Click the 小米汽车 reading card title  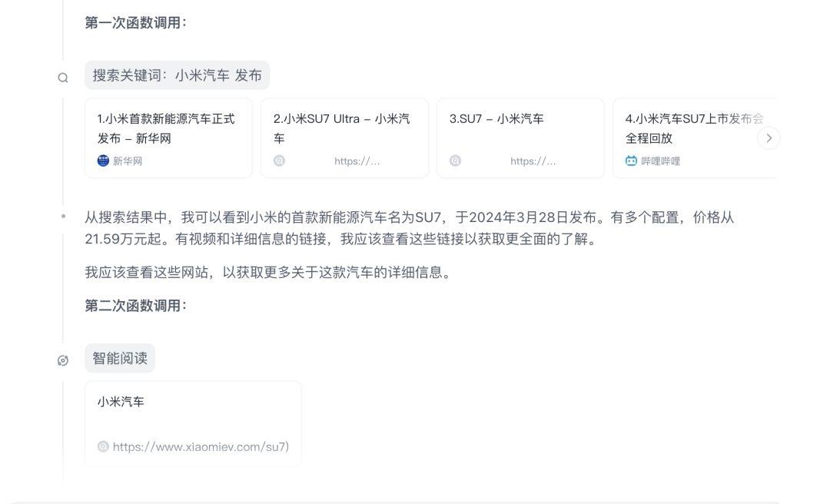click(121, 402)
